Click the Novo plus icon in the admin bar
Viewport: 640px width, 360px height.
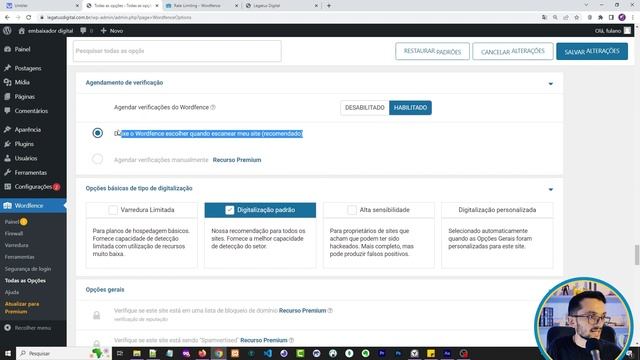click(103, 31)
